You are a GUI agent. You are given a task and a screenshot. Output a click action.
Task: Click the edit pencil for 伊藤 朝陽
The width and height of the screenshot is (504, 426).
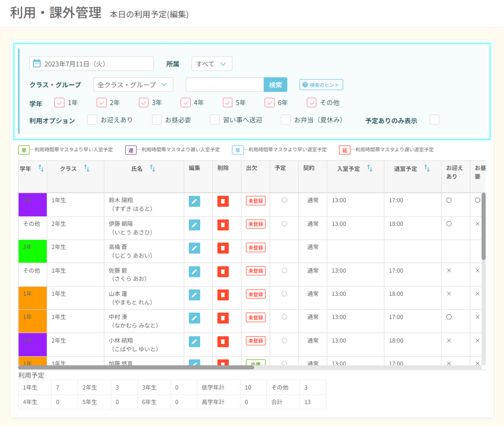194,225
